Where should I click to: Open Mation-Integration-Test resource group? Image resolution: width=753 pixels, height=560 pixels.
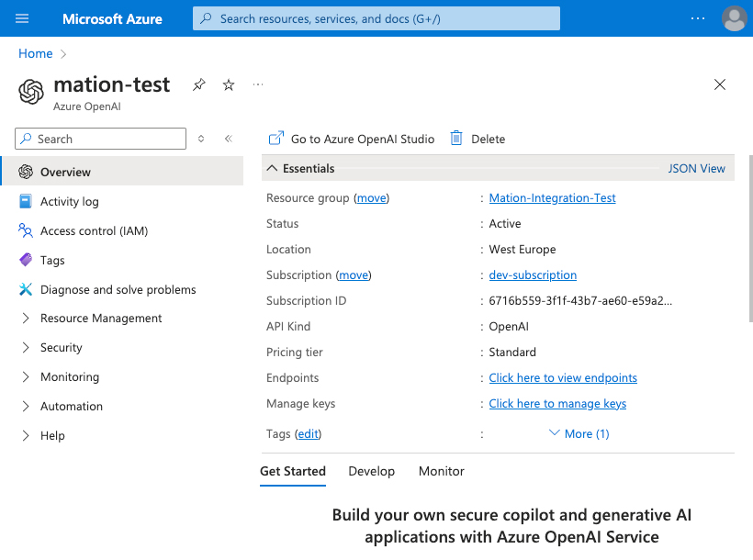point(552,198)
